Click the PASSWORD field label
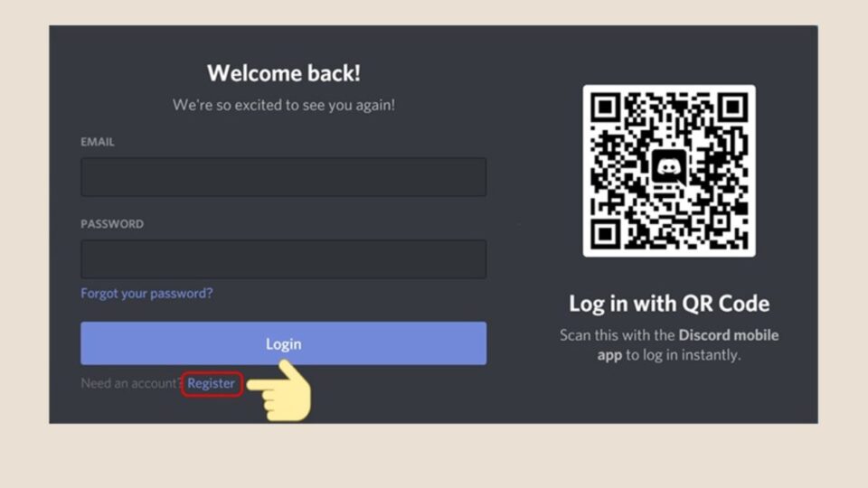 click(112, 224)
